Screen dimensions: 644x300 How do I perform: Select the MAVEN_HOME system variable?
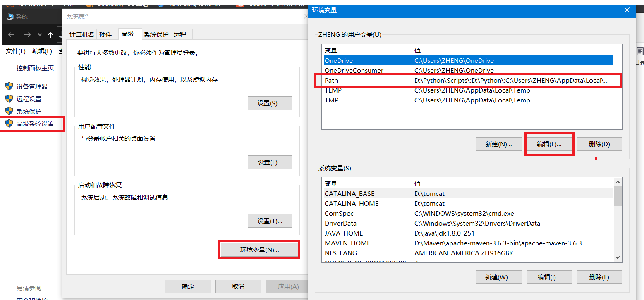coord(468,243)
